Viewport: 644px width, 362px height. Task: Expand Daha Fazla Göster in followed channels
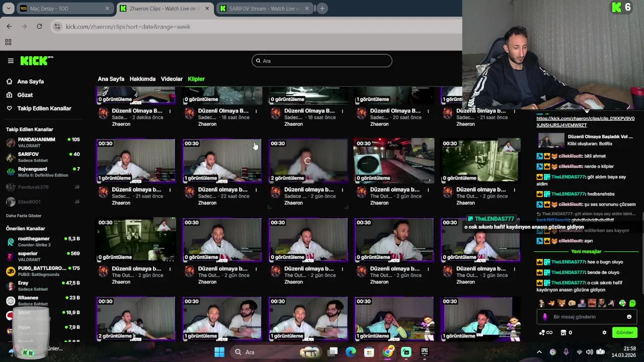click(24, 216)
